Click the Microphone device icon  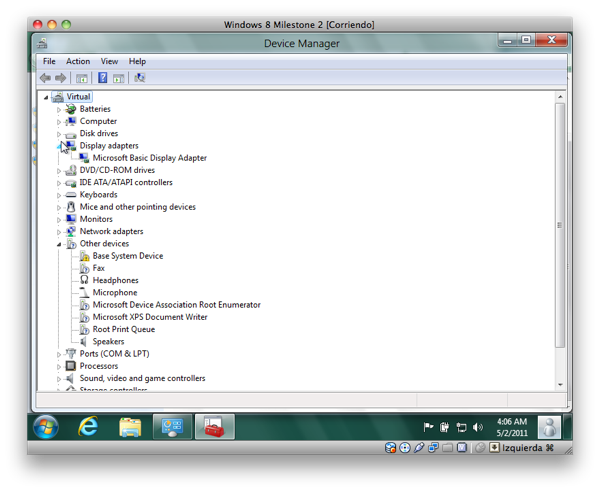pos(84,292)
